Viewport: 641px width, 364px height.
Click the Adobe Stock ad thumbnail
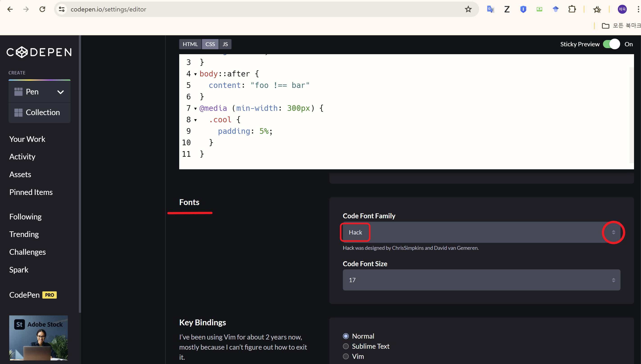click(39, 337)
